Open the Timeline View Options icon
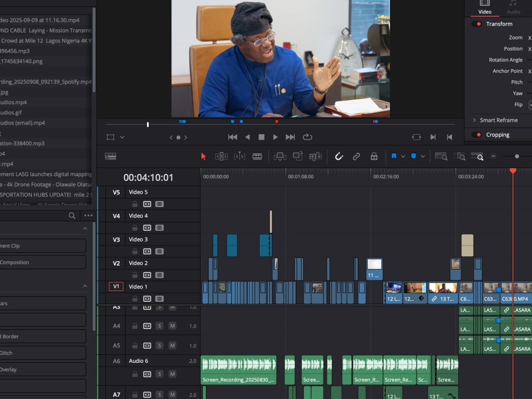The image size is (532, 399). tap(111, 156)
